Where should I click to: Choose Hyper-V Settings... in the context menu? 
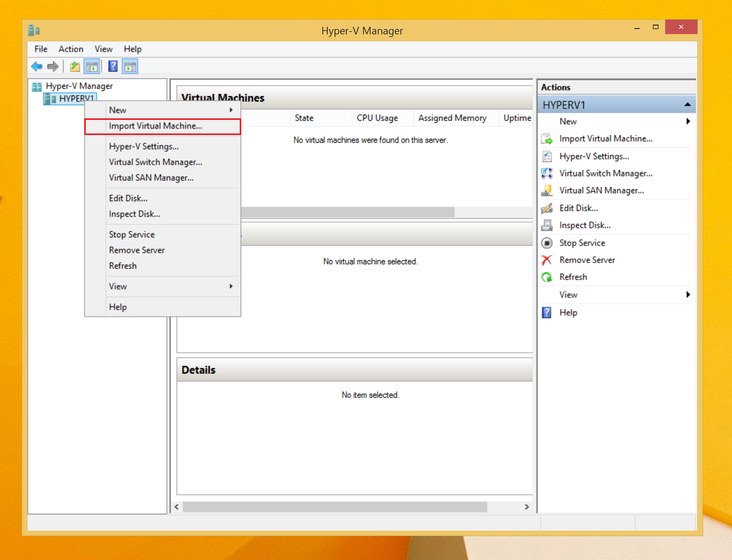click(x=163, y=147)
